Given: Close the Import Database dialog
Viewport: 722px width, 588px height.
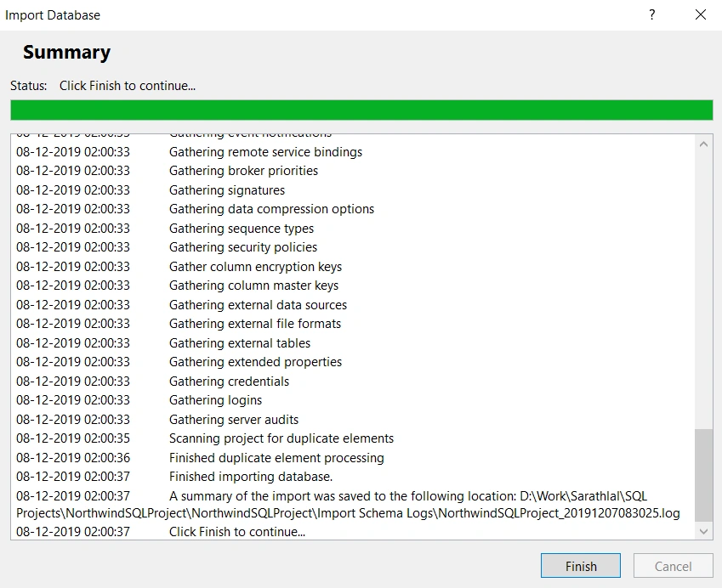Looking at the screenshot, I should tap(701, 14).
